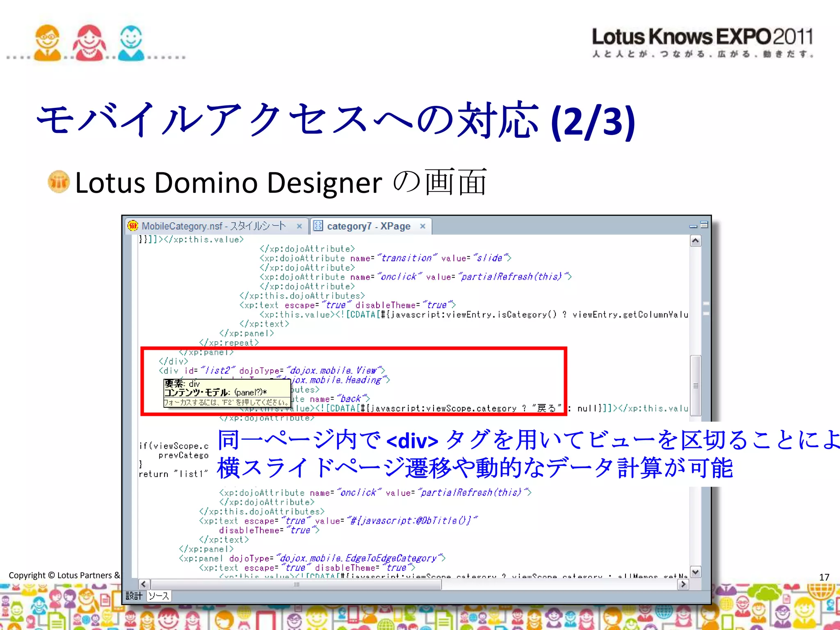Click the return "list1" line
Viewport: 840px width, 630px height.
click(x=173, y=474)
